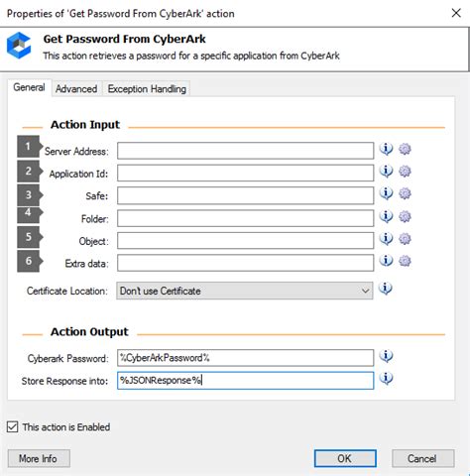Click the info icon next to Object field
470x476 pixels.
[x=386, y=239]
